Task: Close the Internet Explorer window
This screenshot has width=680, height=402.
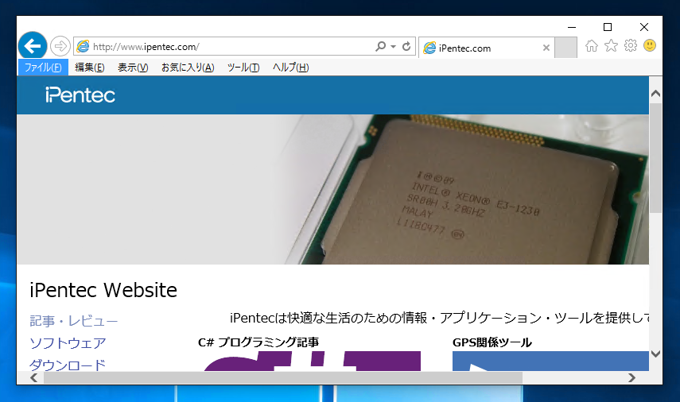Action: [644, 27]
